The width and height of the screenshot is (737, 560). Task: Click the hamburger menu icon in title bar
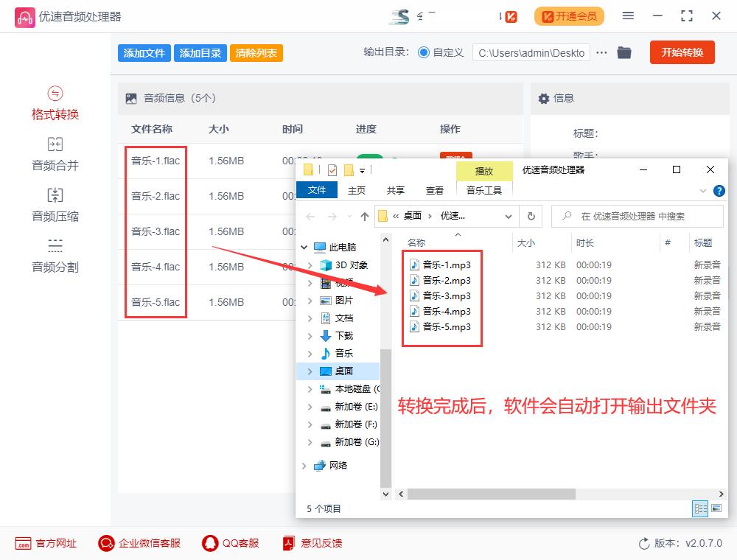pyautogui.click(x=628, y=15)
